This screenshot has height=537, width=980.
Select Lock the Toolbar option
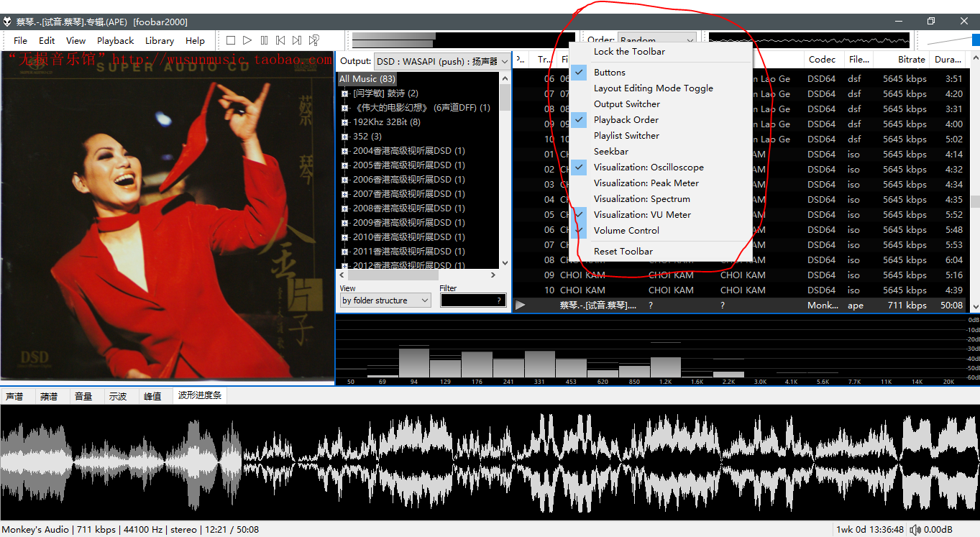click(x=629, y=52)
